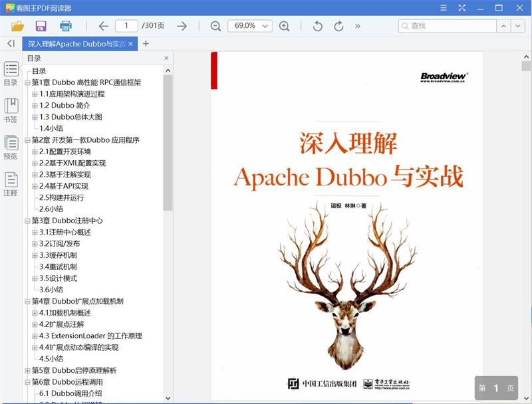Zoom in with plus magnifier

point(284,26)
